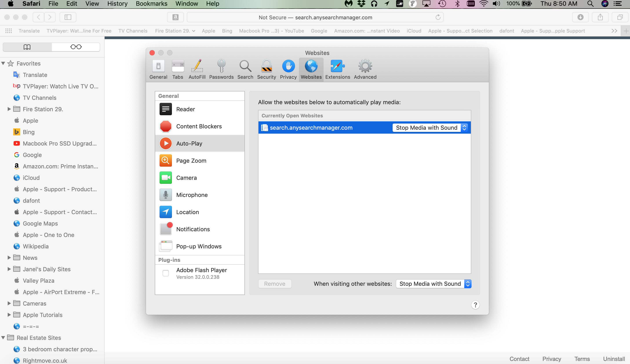Click the Safari sidebar toggle icon
Image resolution: width=630 pixels, height=364 pixels.
click(68, 17)
